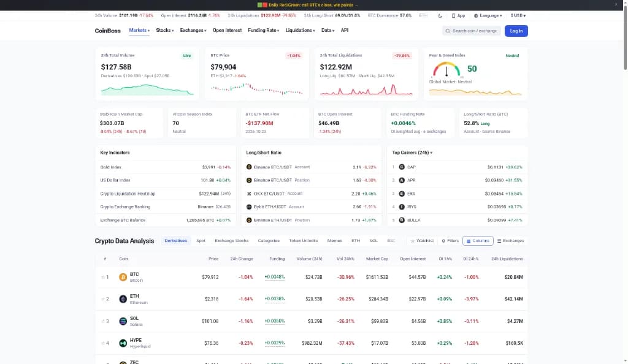Screen dimensions: 628x364
Task: Select the Derivatives tab
Action: [x=176, y=241]
